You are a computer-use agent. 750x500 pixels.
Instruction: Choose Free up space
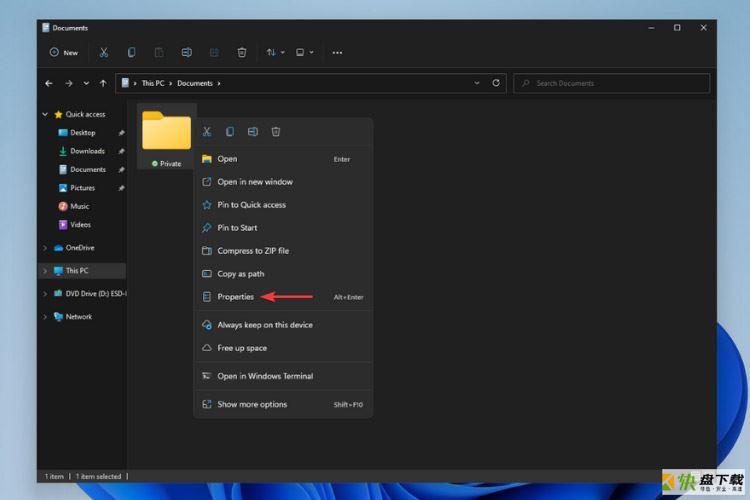283,348
